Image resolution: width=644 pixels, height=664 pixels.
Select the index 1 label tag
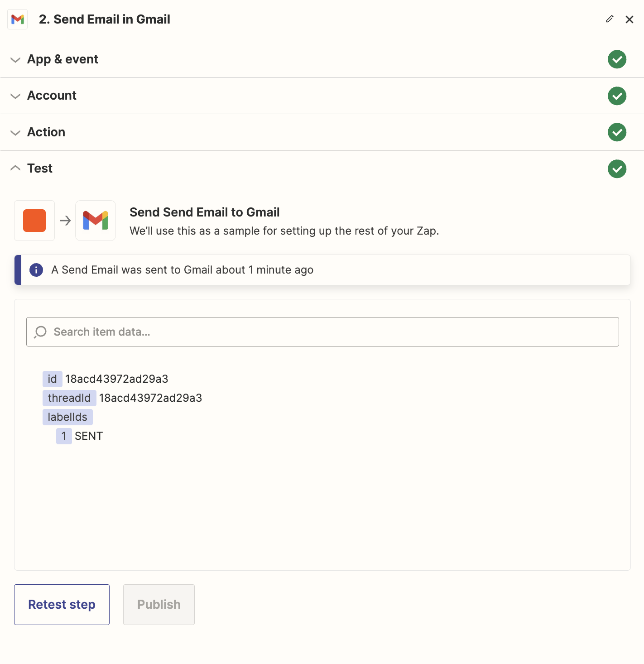[64, 436]
